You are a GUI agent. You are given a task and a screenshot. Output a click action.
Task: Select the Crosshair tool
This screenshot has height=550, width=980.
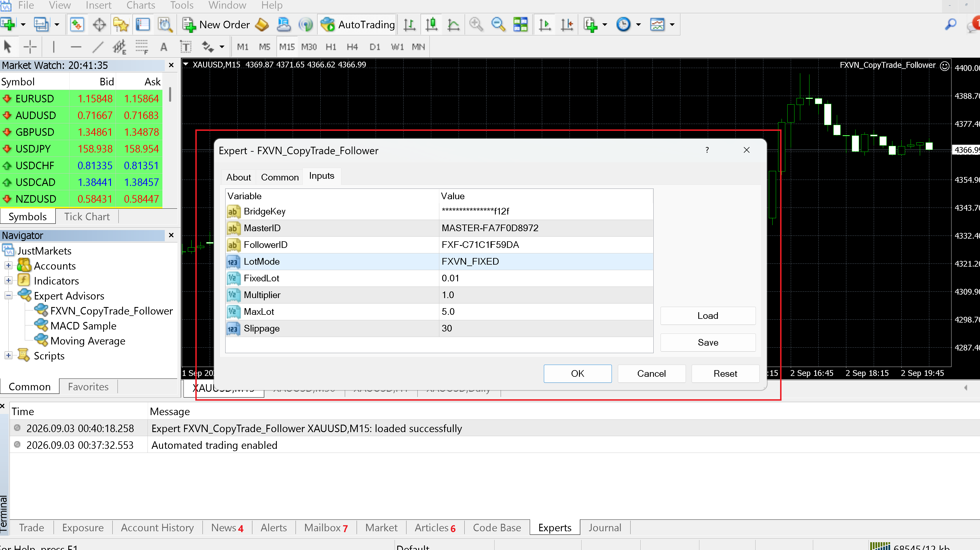click(x=30, y=47)
